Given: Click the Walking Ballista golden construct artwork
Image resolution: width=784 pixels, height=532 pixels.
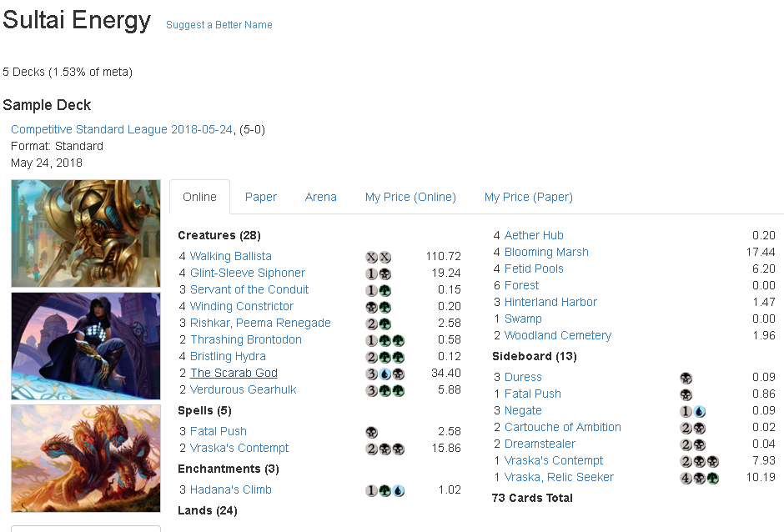Looking at the screenshot, I should [86, 233].
